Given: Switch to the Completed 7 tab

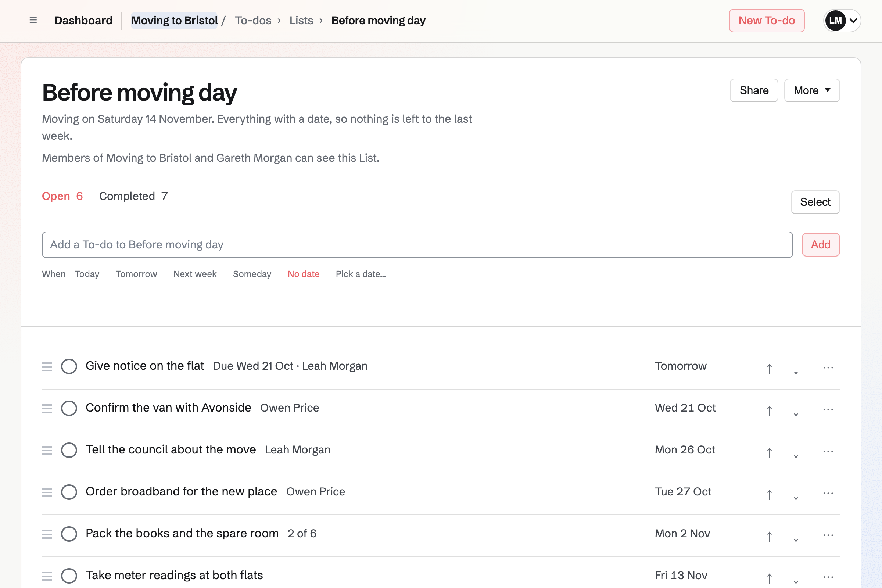Looking at the screenshot, I should (x=133, y=196).
